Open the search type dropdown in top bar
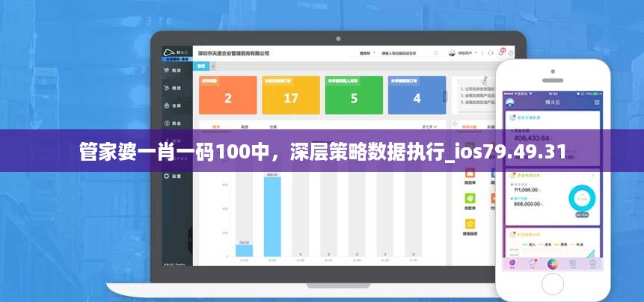Image resolution: width=644 pixels, height=302 pixels. (367, 53)
